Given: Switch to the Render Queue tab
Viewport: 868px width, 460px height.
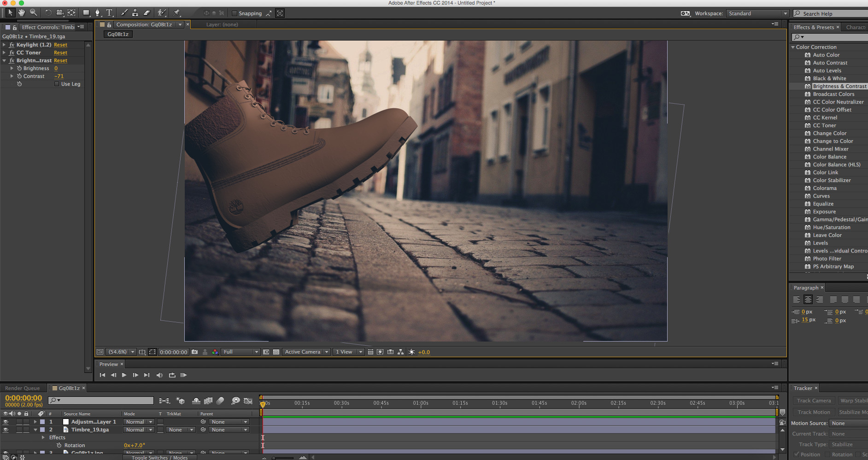Looking at the screenshot, I should (x=22, y=388).
